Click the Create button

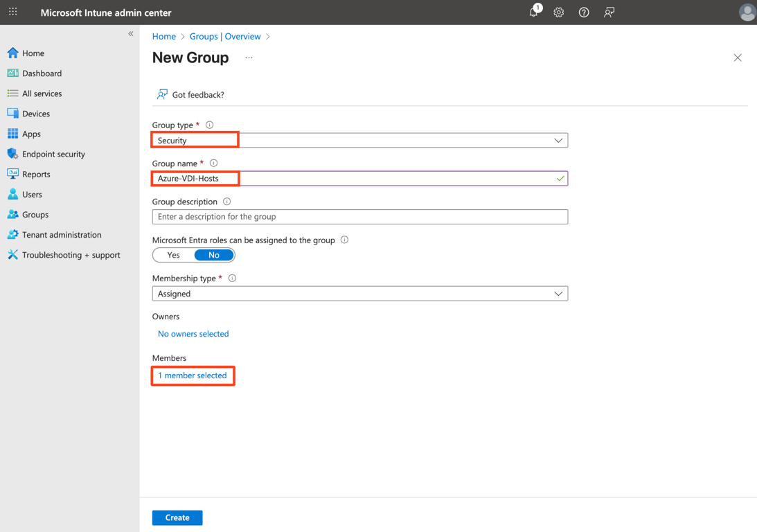(x=177, y=517)
